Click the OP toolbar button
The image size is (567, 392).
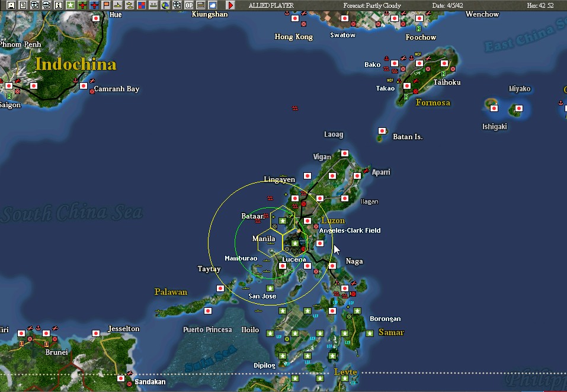(189, 5)
